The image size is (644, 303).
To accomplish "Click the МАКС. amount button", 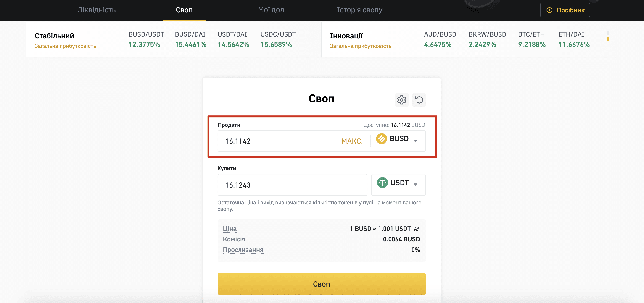I will point(352,141).
